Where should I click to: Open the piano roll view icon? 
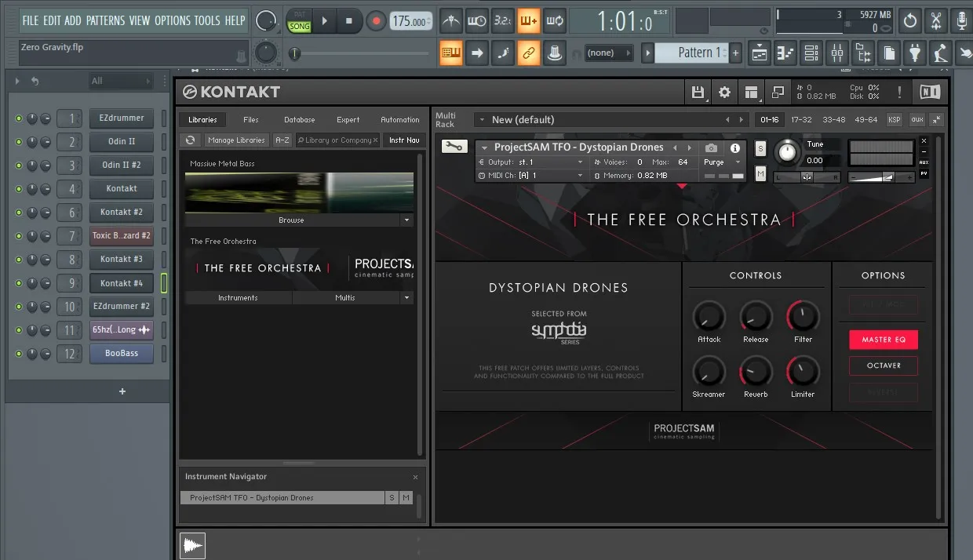click(x=785, y=53)
